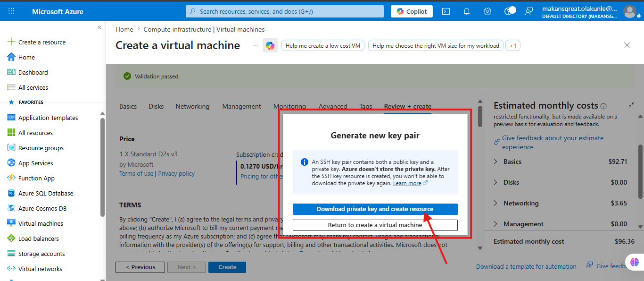The image size is (644, 281).
Task: Expand the Management cost row
Action: point(561,224)
